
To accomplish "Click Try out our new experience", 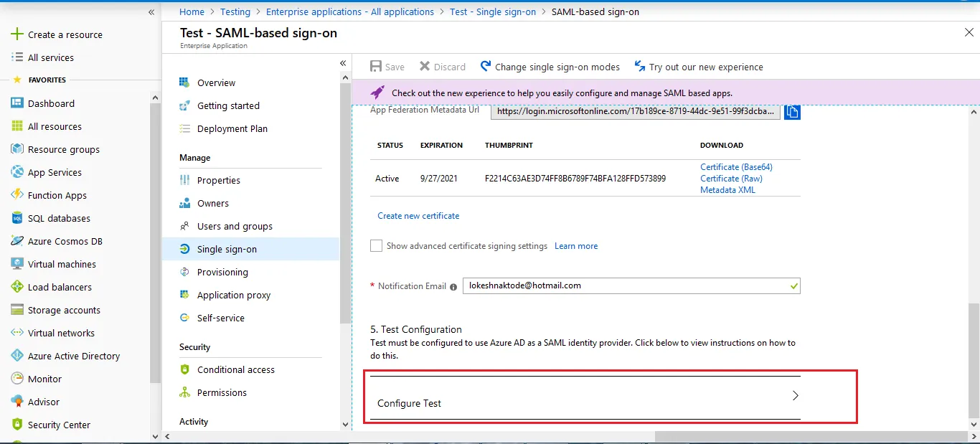I will click(699, 67).
